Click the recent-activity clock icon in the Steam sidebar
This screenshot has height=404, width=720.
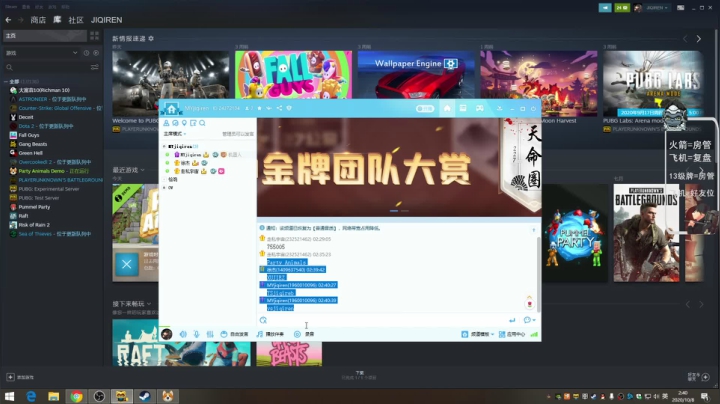coord(86,53)
